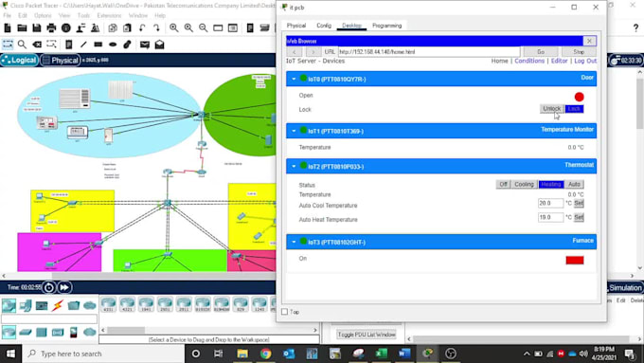Screen dimensions: 644x363
Task: Unlock the IoT0 door
Action: tap(551, 109)
